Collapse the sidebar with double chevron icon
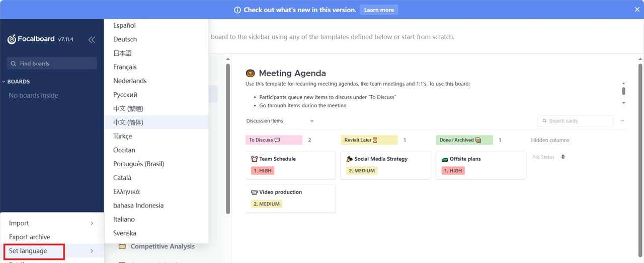This screenshot has width=644, height=263. coord(92,40)
